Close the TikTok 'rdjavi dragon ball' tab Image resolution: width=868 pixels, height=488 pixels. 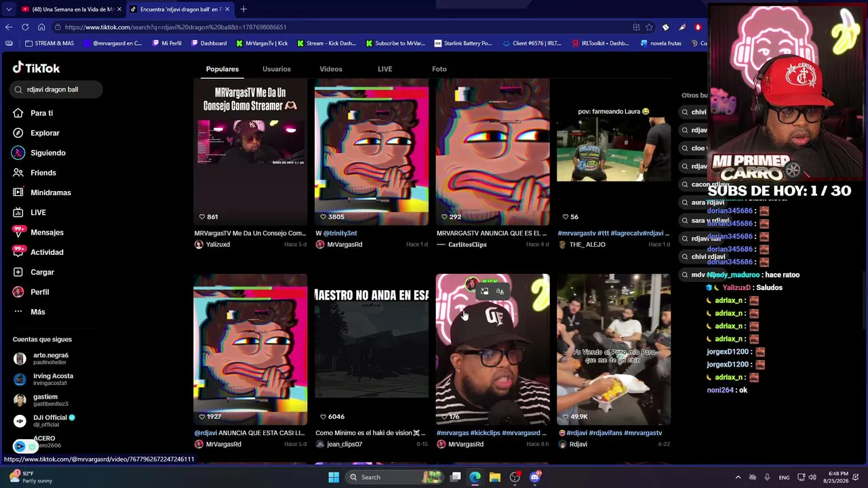(227, 9)
